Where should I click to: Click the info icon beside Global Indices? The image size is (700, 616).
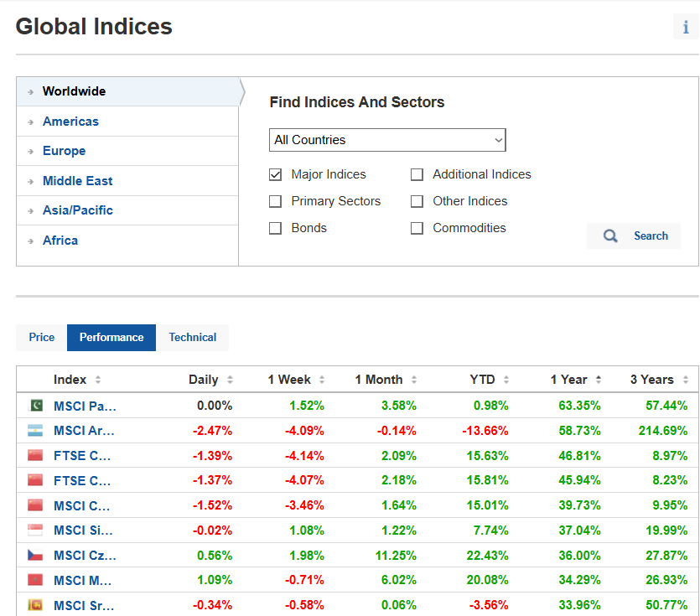pyautogui.click(x=686, y=27)
